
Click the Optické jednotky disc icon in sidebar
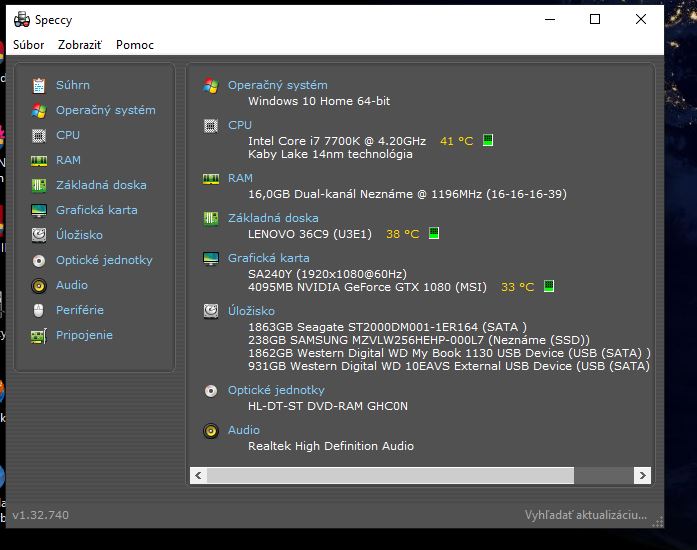tap(39, 261)
